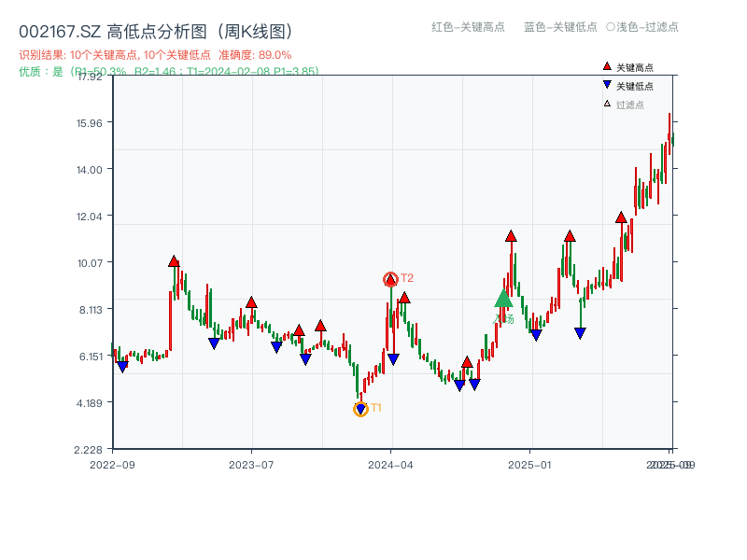Select the red high triangle above 2023-07
747x560 pixels.
click(x=251, y=302)
